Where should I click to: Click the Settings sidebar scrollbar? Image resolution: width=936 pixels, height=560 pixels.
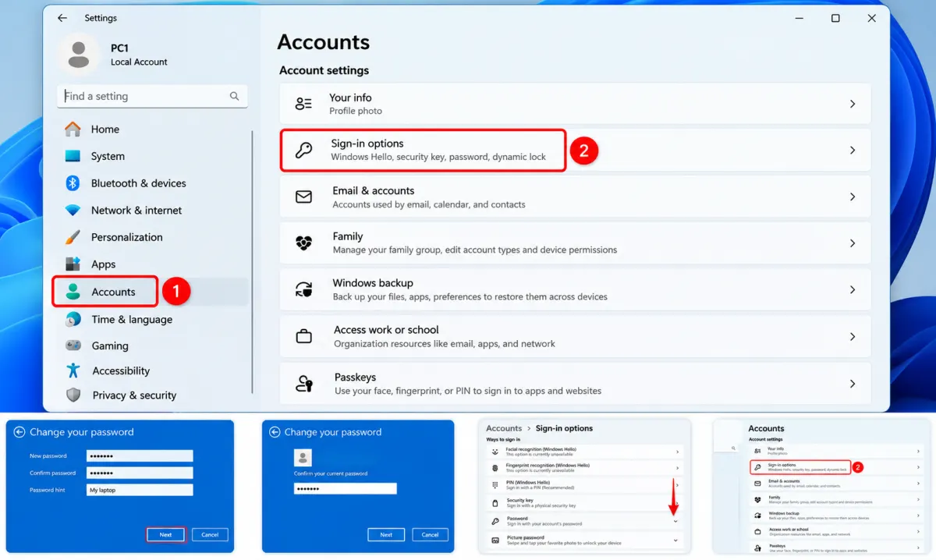pos(252,261)
